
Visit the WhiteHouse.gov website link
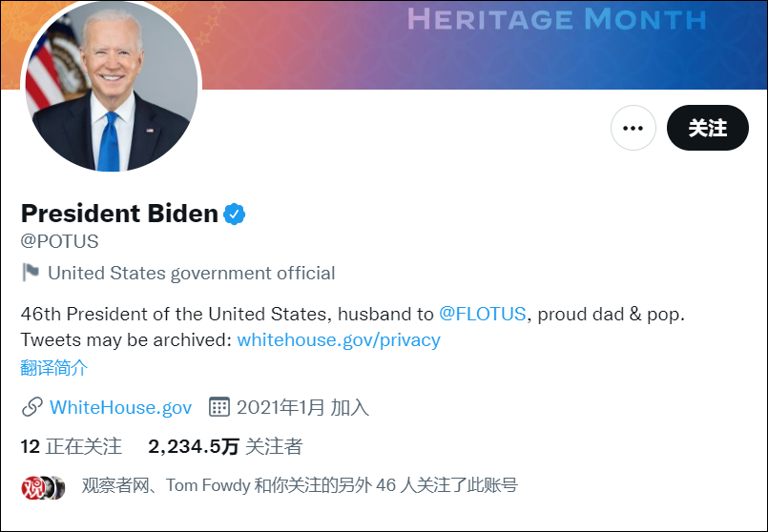[x=120, y=407]
